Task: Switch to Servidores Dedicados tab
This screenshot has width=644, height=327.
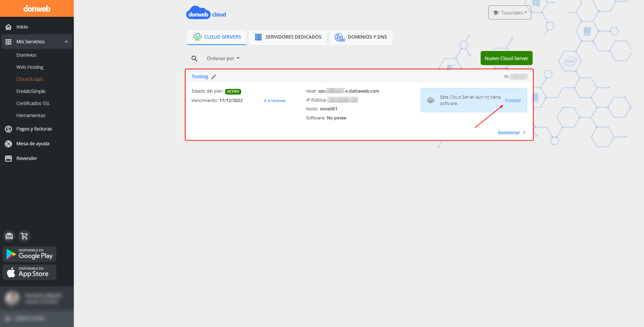Action: (x=288, y=37)
